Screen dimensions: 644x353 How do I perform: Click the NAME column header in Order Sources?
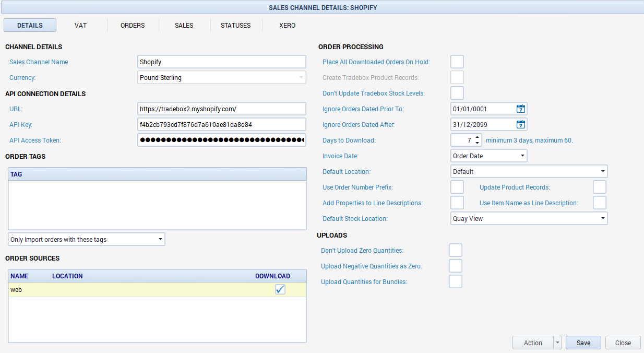tap(30, 276)
